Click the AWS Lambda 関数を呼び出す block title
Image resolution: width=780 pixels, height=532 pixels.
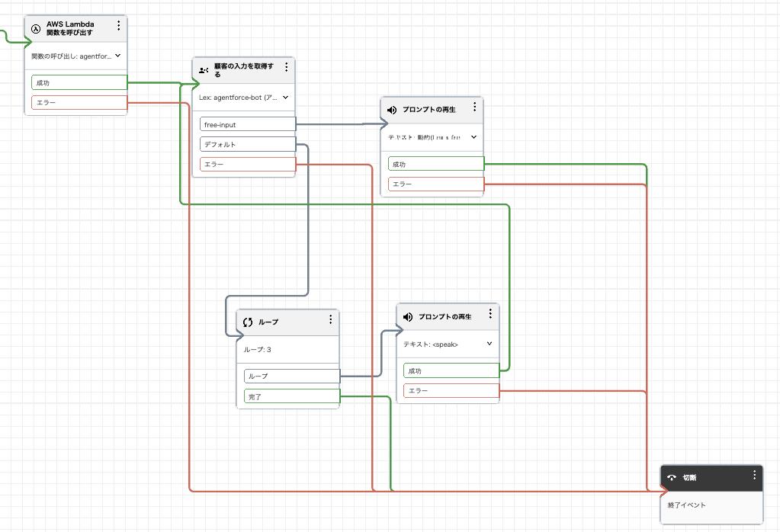[x=70, y=28]
